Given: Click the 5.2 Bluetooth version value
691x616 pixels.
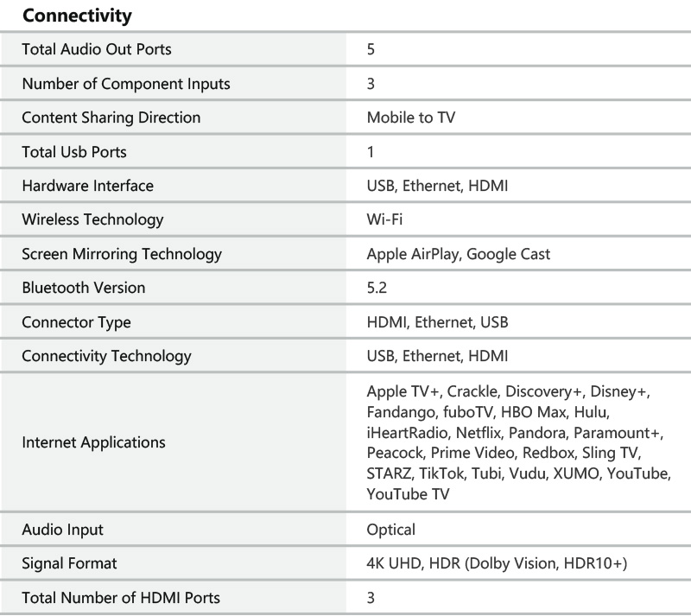Looking at the screenshot, I should [377, 288].
